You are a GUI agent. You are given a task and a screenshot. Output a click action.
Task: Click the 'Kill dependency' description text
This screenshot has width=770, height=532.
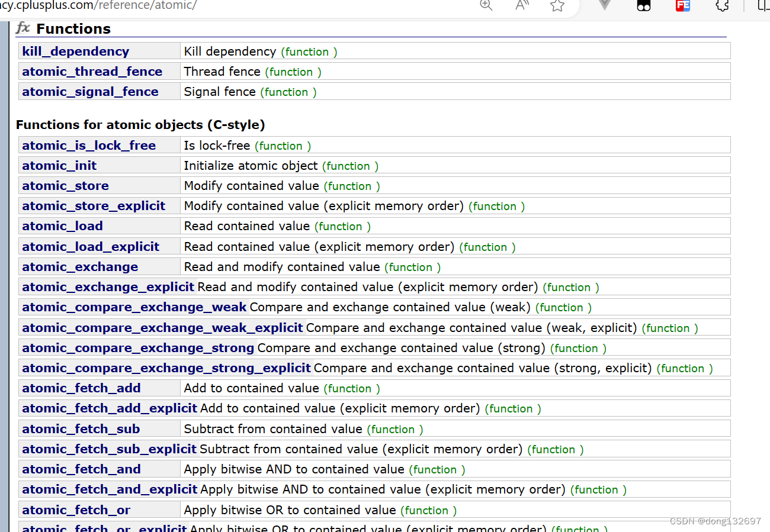tap(230, 51)
